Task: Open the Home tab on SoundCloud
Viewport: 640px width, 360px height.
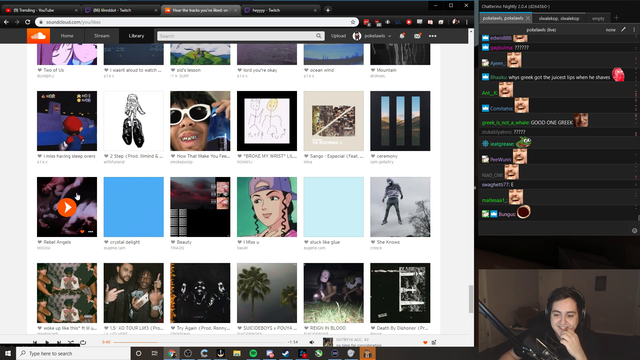Action: point(67,36)
